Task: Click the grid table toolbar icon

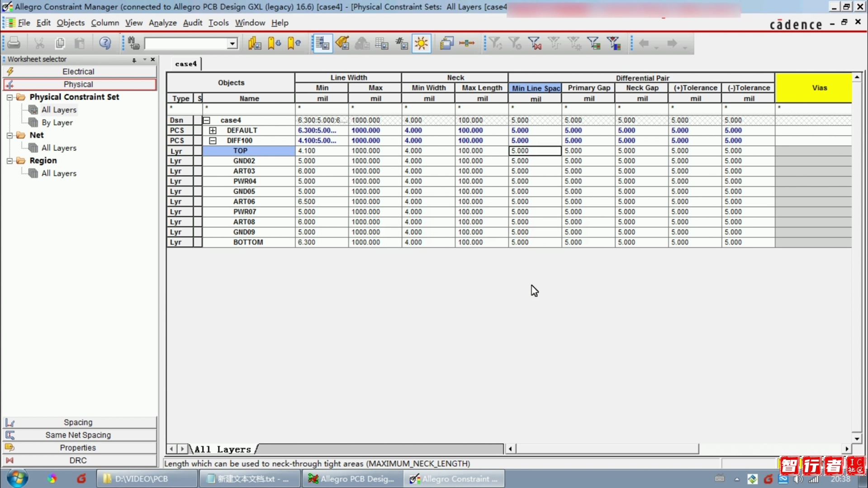Action: 382,43
